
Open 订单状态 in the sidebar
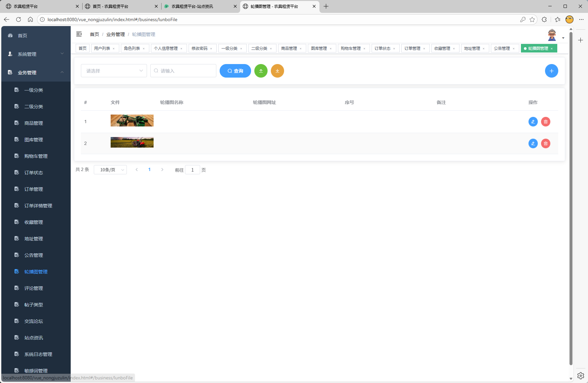pos(36,172)
